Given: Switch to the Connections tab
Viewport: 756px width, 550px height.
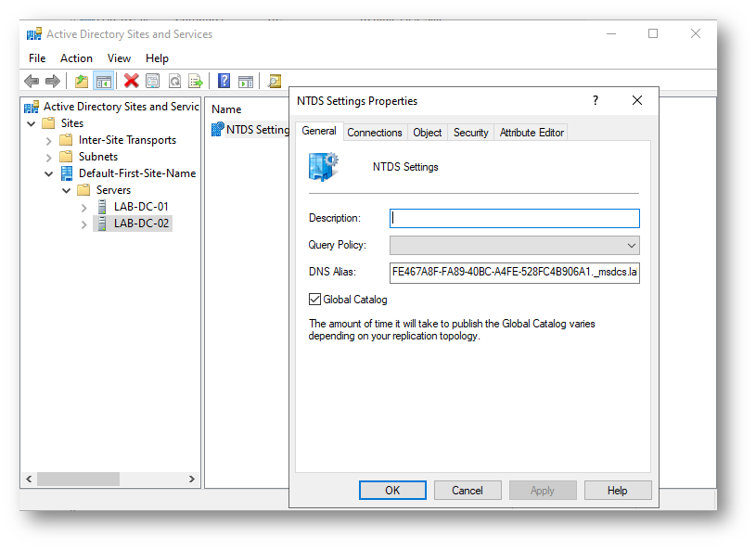Looking at the screenshot, I should (375, 133).
